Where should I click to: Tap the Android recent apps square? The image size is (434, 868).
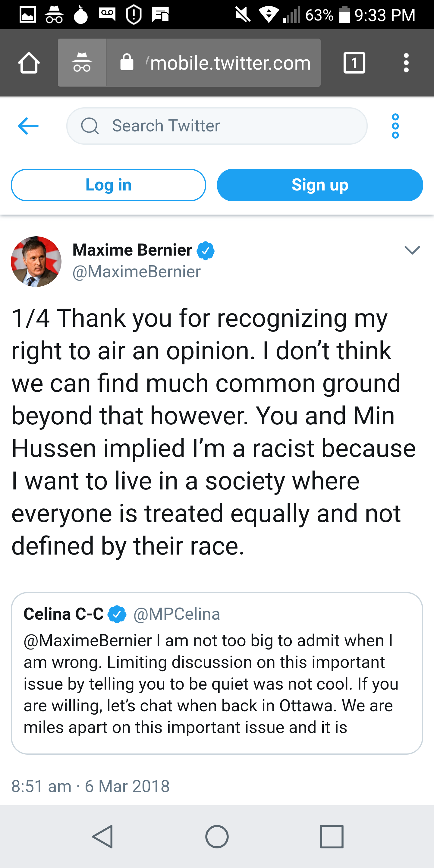pos(332,836)
